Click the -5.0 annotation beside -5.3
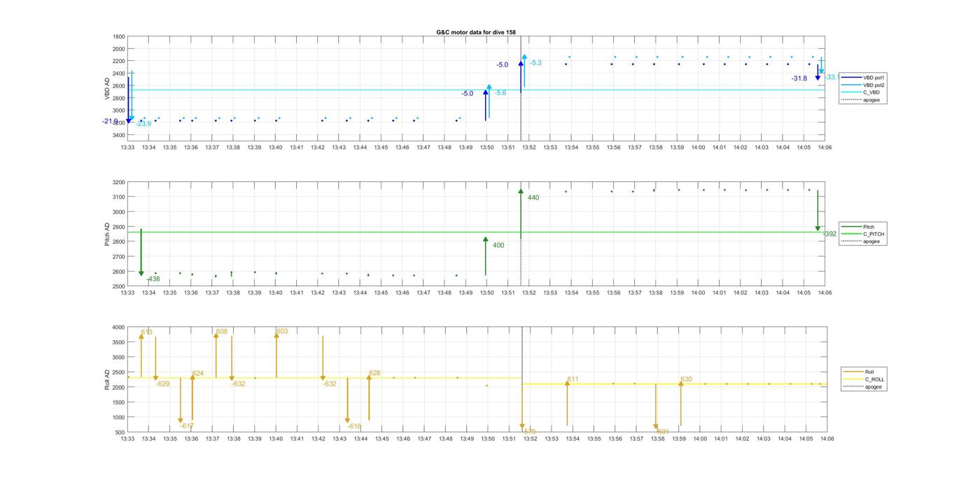The height and width of the screenshot is (485, 980). pos(503,65)
